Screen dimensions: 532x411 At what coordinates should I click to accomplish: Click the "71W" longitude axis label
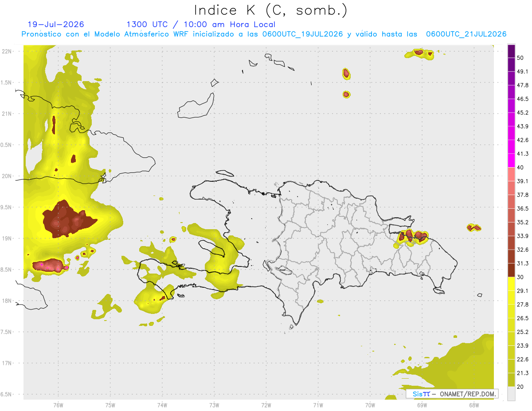tap(318, 404)
